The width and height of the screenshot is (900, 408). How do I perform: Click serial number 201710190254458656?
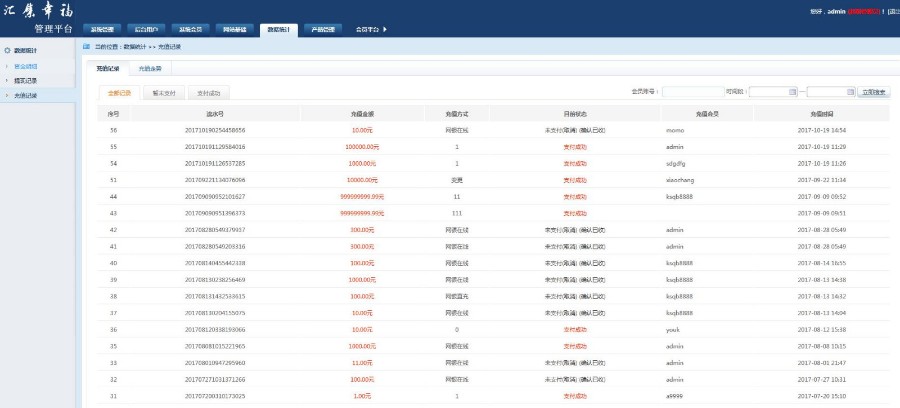(x=215, y=130)
